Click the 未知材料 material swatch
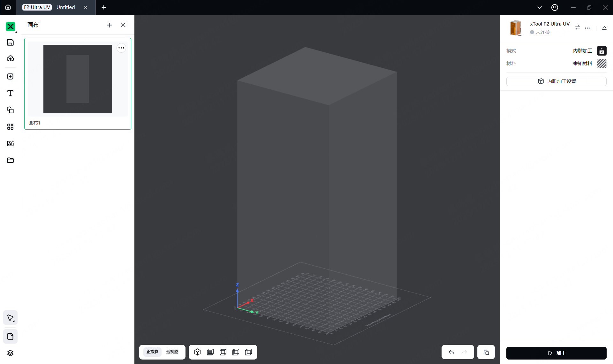 tap(602, 64)
